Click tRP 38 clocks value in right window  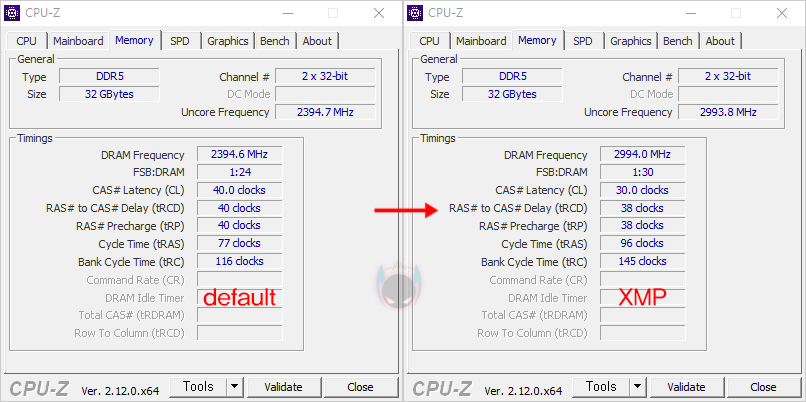643,226
